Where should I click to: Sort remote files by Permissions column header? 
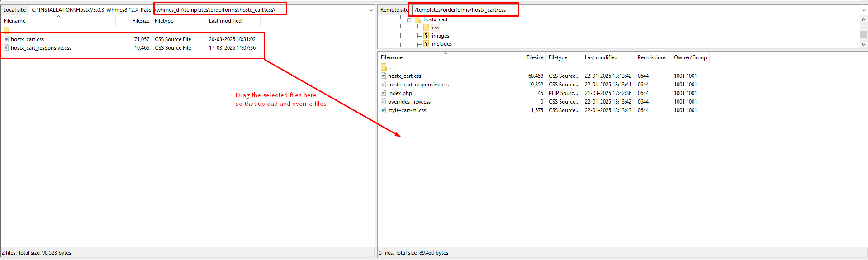(651, 57)
